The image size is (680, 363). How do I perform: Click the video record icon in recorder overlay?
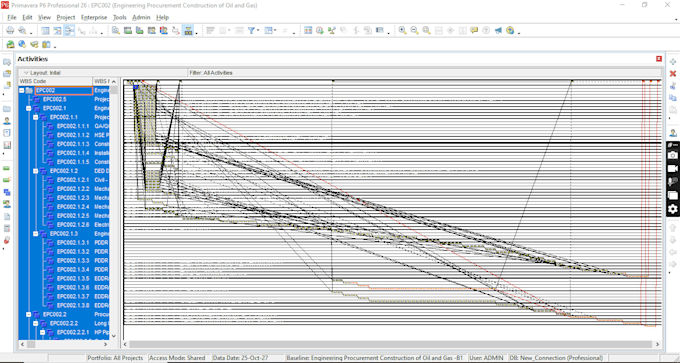click(x=673, y=169)
